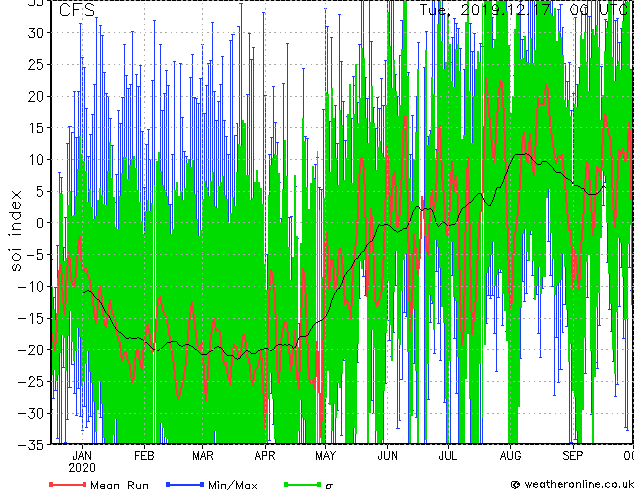Click the y-axis value -20
This screenshot has height=490, width=634.
(31, 350)
